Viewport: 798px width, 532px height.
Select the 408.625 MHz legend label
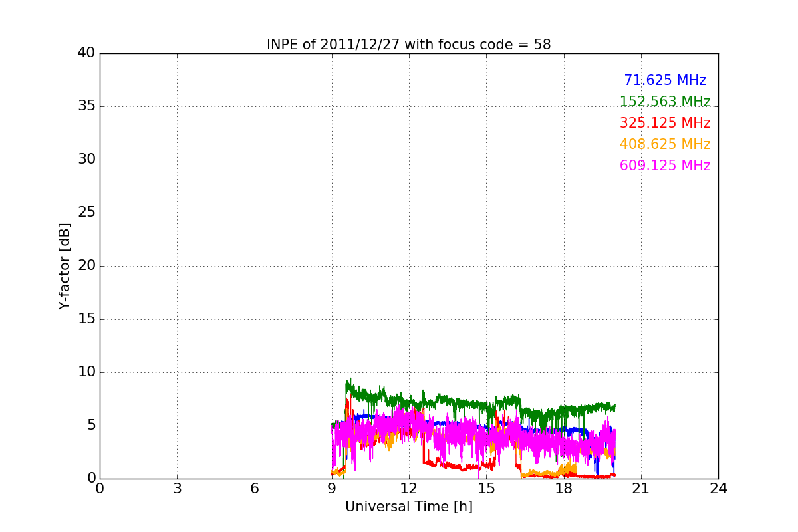[x=665, y=144]
